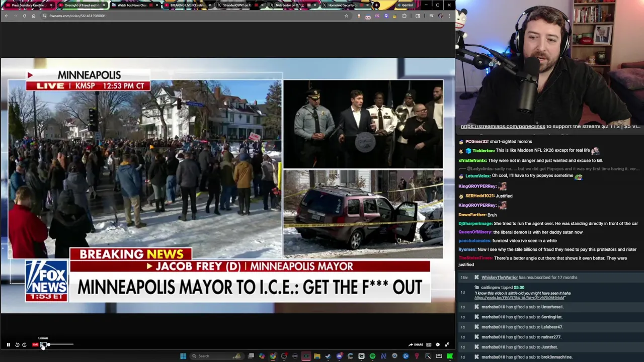
Task: Toggle closed captions in the video player
Action: tap(429, 344)
